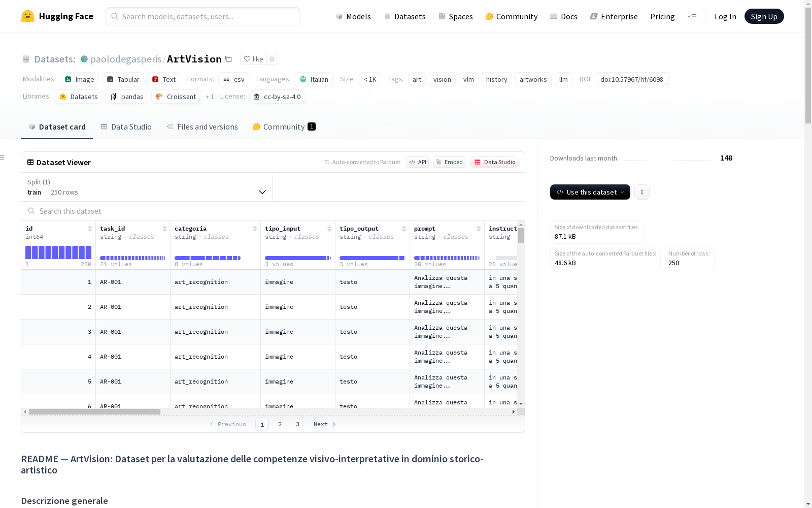Image resolution: width=812 pixels, height=508 pixels.
Task: Open the cc-by-sa-4.0 license tag
Action: click(277, 97)
